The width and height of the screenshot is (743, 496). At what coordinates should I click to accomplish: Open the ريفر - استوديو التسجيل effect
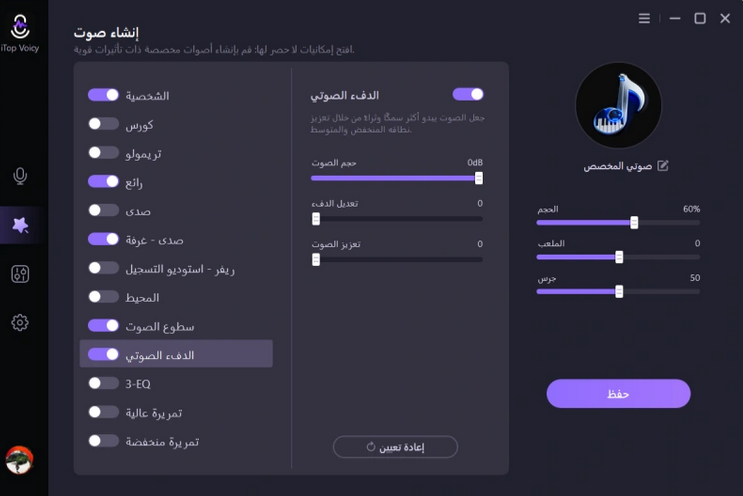pos(179,269)
